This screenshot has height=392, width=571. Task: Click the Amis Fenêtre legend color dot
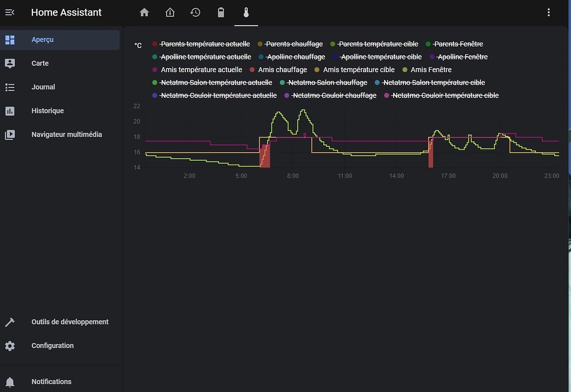(405, 70)
